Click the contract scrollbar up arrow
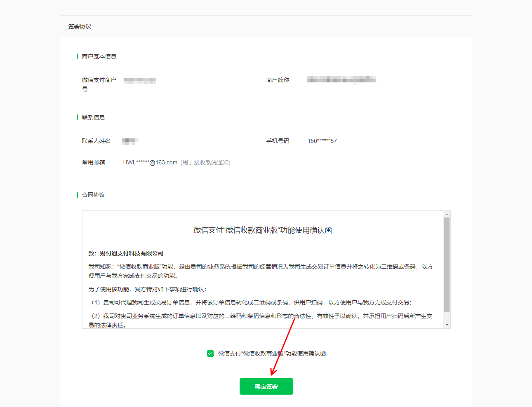 (x=447, y=214)
